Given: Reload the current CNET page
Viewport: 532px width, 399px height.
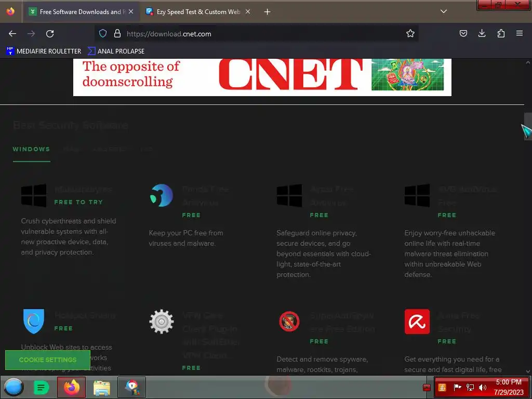Looking at the screenshot, I should [50, 34].
